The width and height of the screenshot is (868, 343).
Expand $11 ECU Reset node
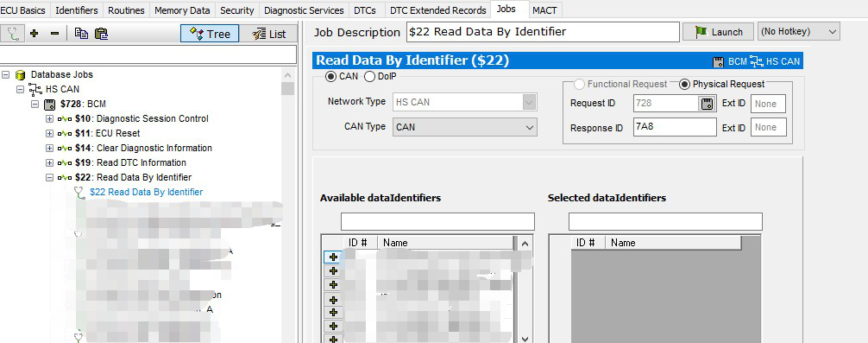pyautogui.click(x=49, y=134)
